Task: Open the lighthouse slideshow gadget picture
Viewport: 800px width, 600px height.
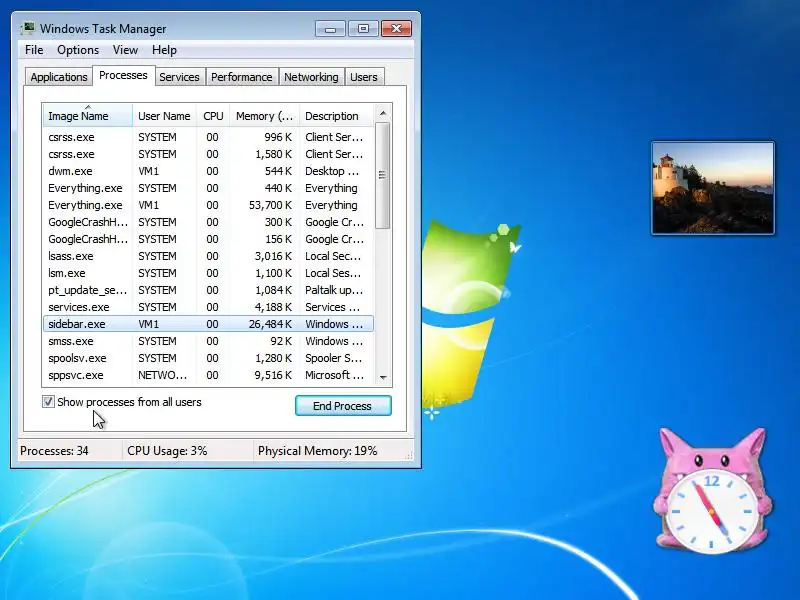Action: 713,188
